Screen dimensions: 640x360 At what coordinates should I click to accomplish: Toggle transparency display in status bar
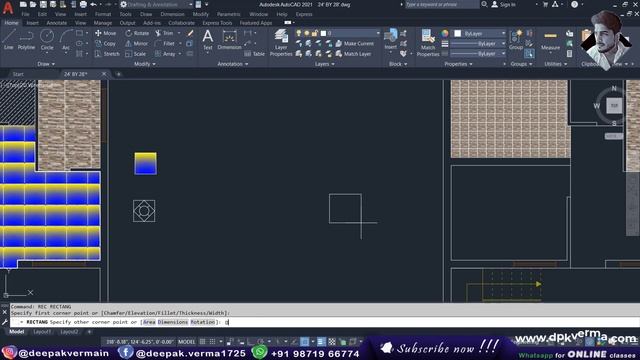(x=332, y=342)
